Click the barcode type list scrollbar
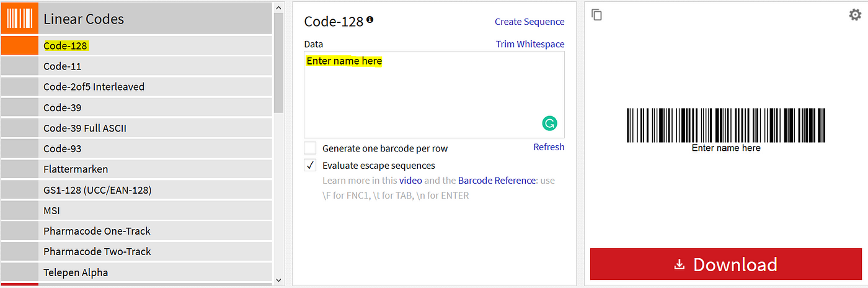Screen dimensions: 868x288 pyautogui.click(x=278, y=62)
